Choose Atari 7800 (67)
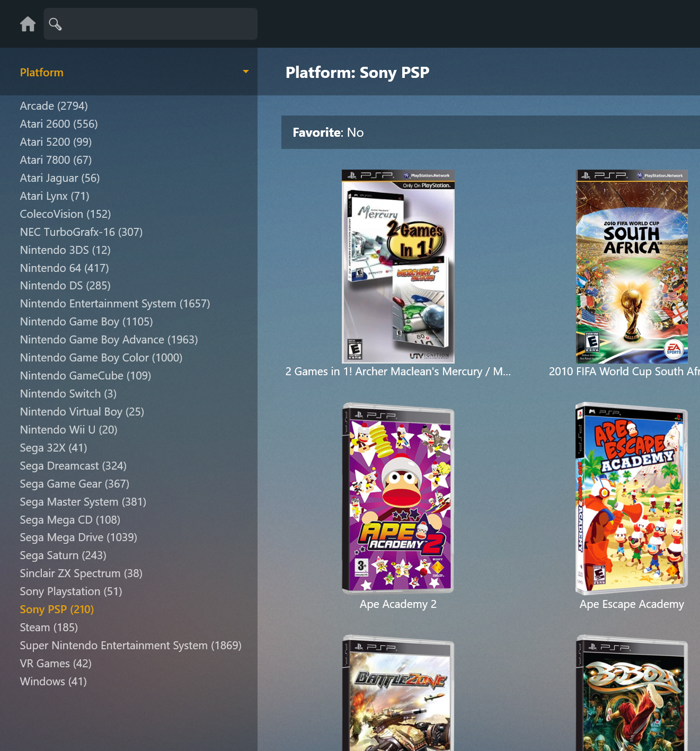The height and width of the screenshot is (751, 700). pos(56,160)
